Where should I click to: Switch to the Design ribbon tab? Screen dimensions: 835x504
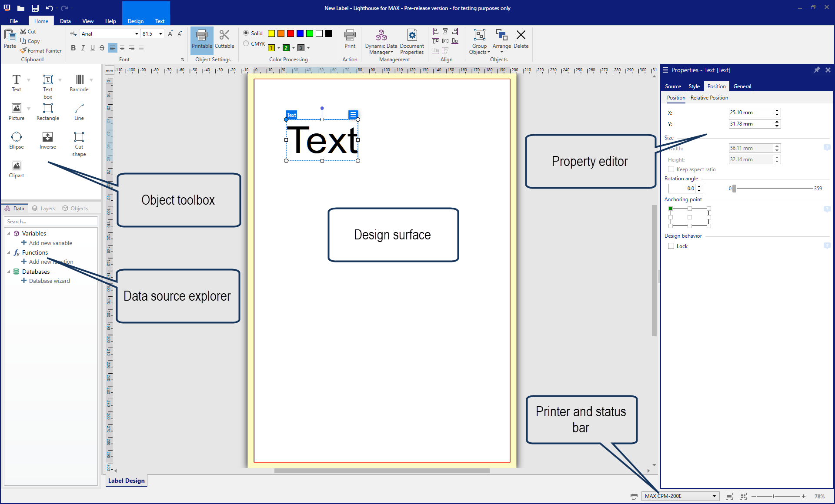tap(135, 21)
